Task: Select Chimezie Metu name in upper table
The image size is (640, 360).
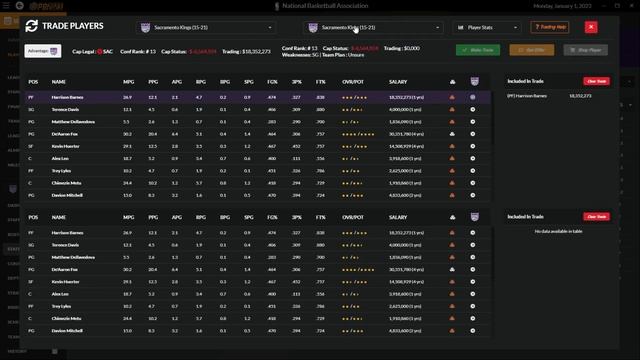Action: pos(66,183)
